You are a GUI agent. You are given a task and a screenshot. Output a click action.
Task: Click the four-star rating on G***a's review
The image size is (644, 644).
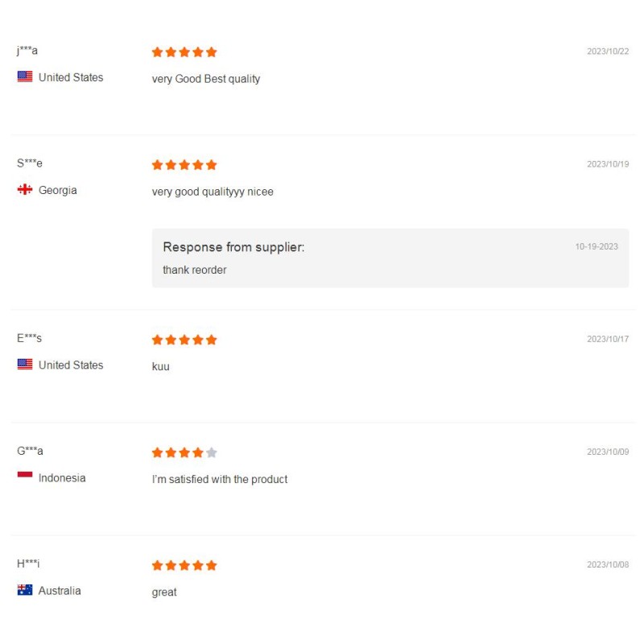pos(184,452)
